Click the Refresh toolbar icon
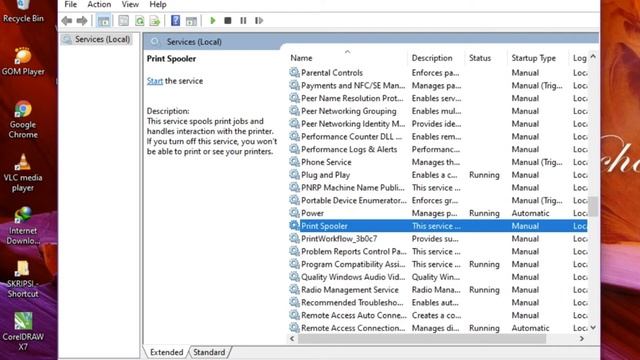The width and height of the screenshot is (640, 360). tap(139, 20)
